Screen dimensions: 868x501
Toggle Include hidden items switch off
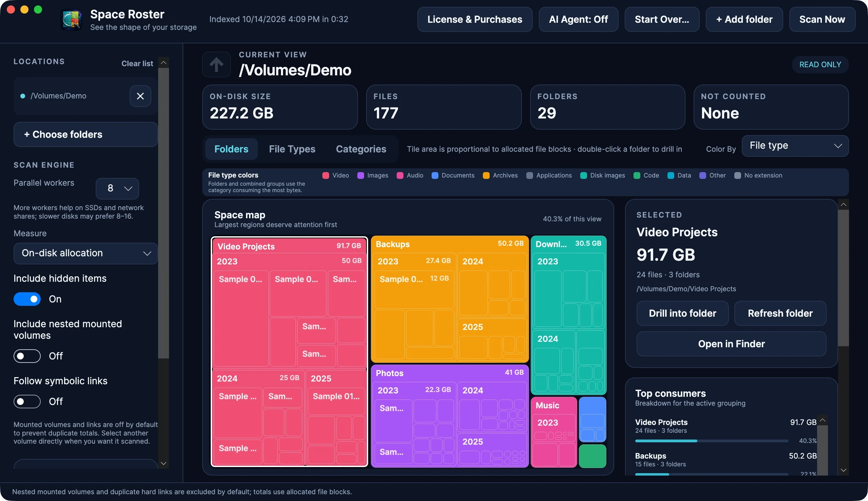27,299
